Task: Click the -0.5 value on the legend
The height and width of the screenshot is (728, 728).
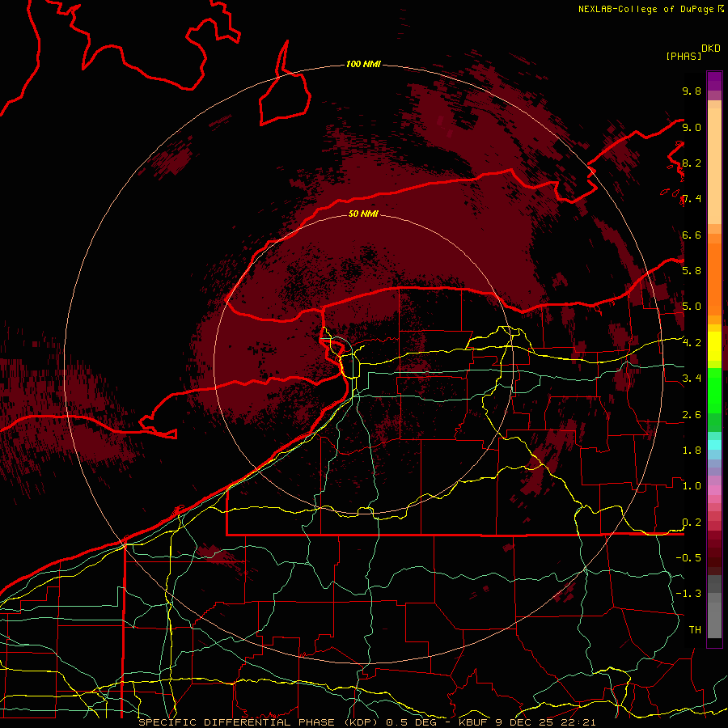Action: [688, 558]
